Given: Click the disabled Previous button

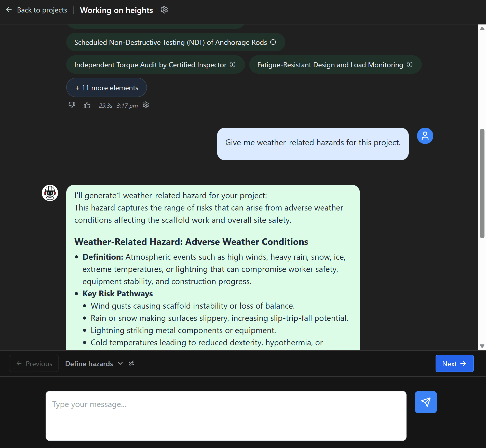Looking at the screenshot, I should [x=34, y=363].
